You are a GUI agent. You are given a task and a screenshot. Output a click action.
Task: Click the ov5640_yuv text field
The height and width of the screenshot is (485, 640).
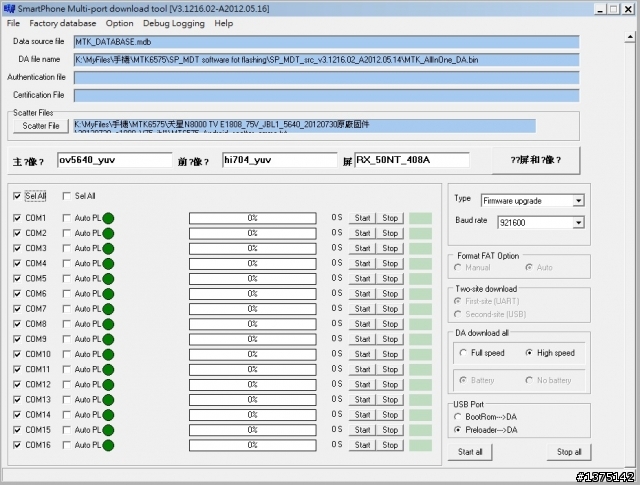pos(114,160)
